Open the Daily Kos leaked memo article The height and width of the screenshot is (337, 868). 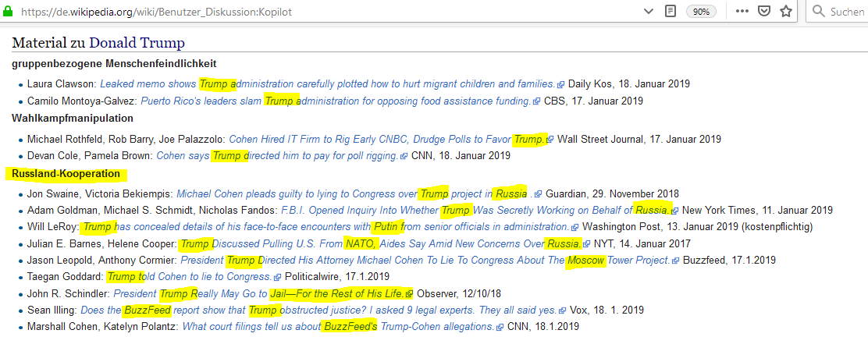click(326, 83)
